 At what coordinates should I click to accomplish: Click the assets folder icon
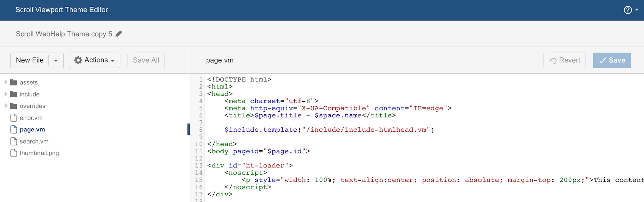pyautogui.click(x=14, y=82)
